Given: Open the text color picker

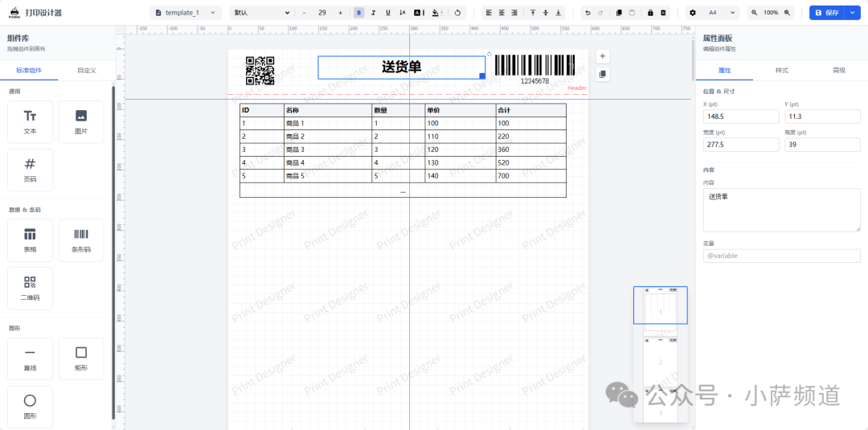Looking at the screenshot, I should [418, 13].
